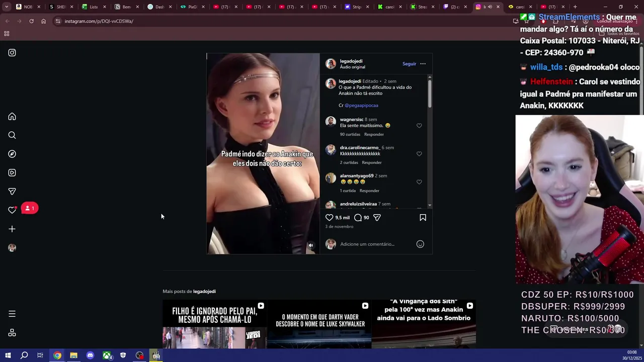Open the 'Filho é ignorado pelo pai' reel thumbnail
644x362 pixels.
point(215,324)
